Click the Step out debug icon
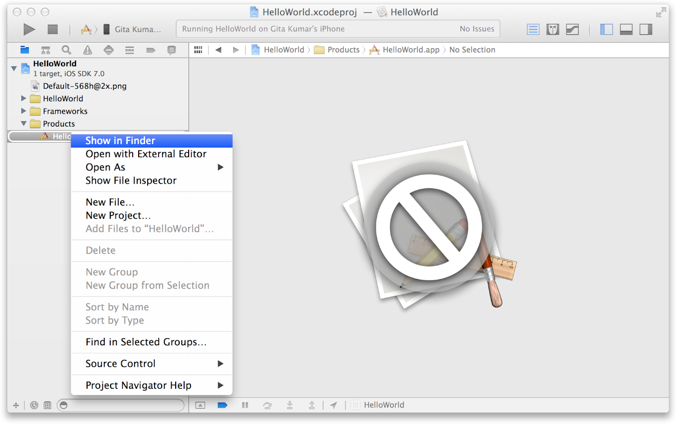676x424 pixels. tap(311, 405)
